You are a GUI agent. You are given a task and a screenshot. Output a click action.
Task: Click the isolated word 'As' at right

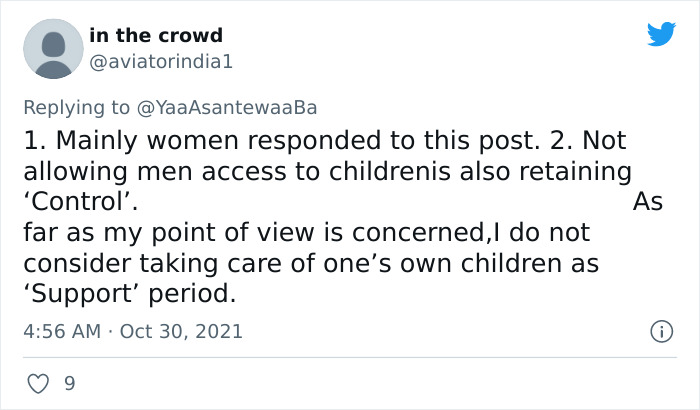click(x=648, y=201)
